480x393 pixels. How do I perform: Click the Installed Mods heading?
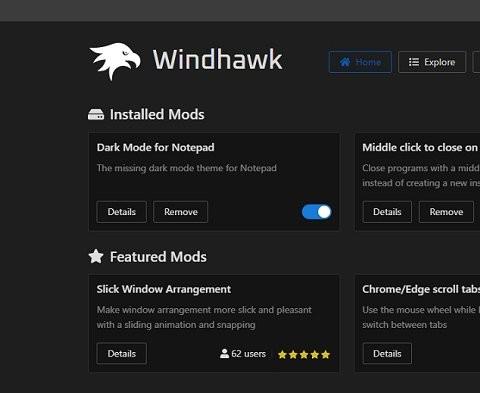[x=157, y=114]
